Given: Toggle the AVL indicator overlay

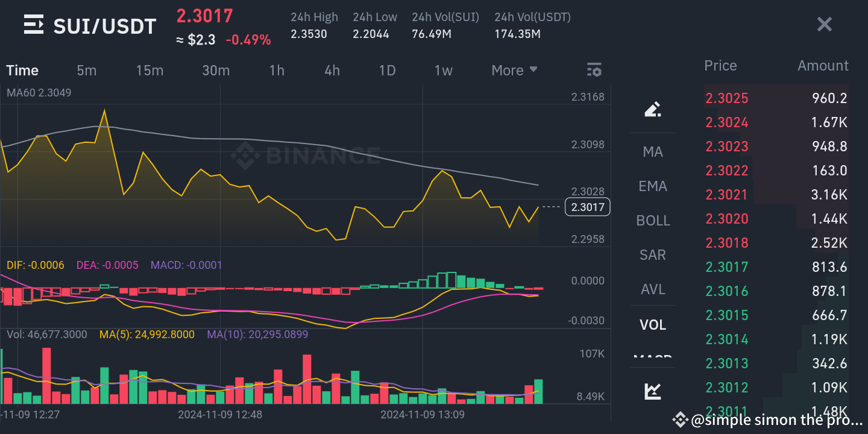Looking at the screenshot, I should coord(653,289).
